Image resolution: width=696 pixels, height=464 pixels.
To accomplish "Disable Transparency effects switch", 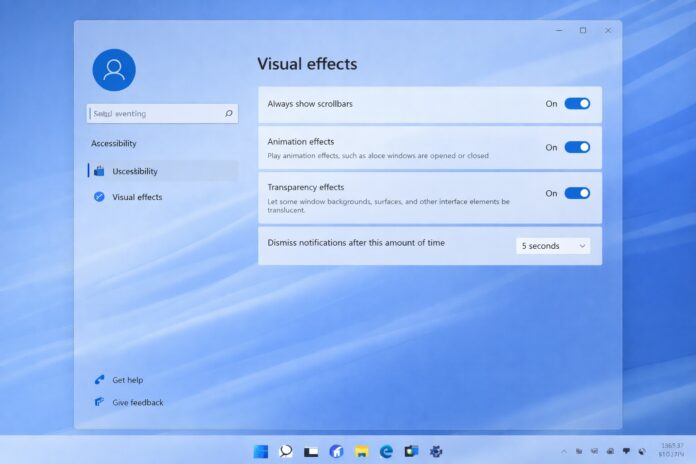I will tap(577, 193).
